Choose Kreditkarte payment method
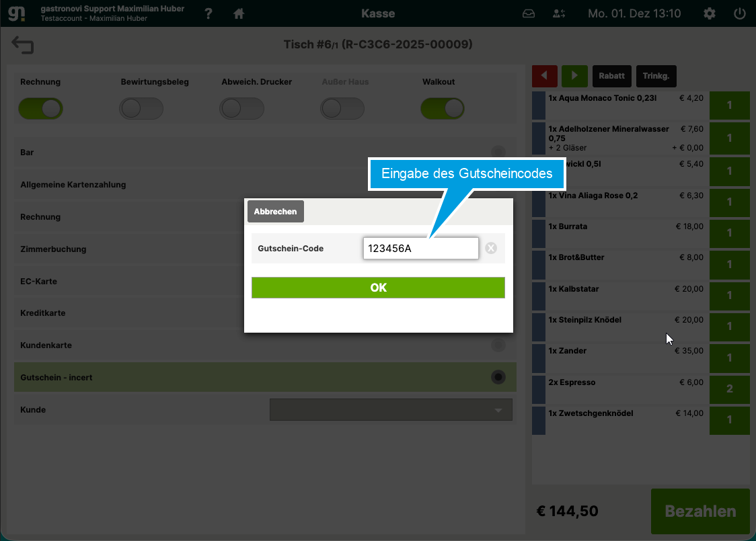Viewport: 756px width, 541px height. pos(265,313)
